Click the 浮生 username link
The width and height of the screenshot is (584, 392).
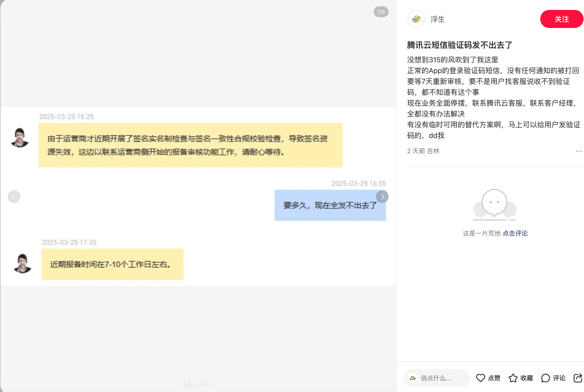[438, 19]
